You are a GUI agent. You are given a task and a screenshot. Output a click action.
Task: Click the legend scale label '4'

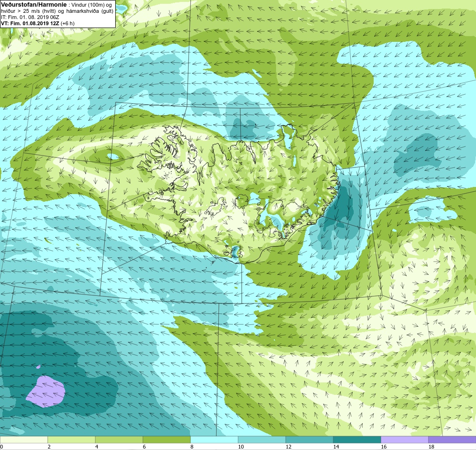coord(97,447)
